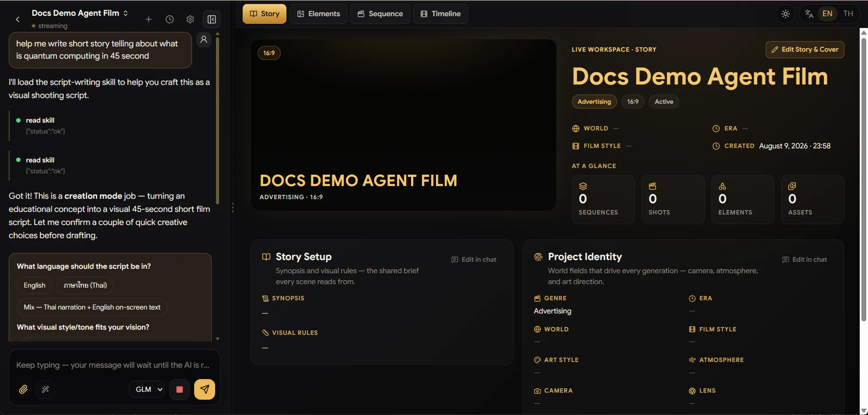The height and width of the screenshot is (415, 868).
Task: Click the Advertising genre value in Project Identity
Action: pyautogui.click(x=552, y=311)
